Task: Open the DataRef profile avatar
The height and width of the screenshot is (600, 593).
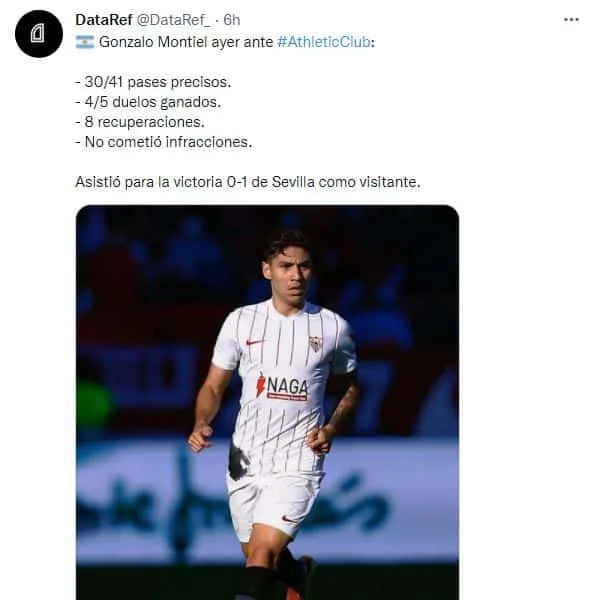Action: click(x=39, y=34)
